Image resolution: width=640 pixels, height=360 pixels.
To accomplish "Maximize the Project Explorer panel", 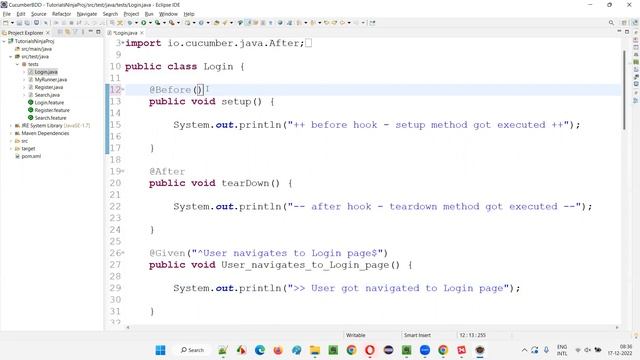I will (x=98, y=32).
